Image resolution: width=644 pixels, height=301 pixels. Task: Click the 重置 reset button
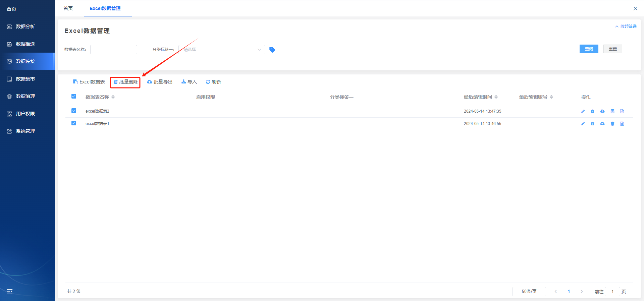click(x=613, y=49)
